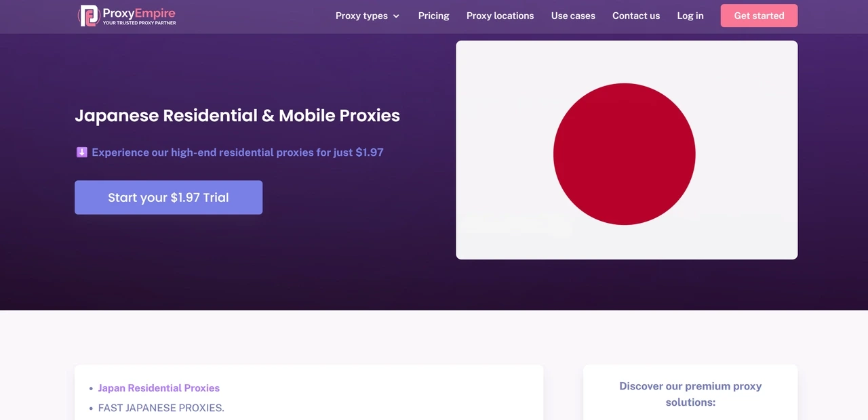Viewport: 868px width, 420px height.
Task: Click the 'Discover our premium proxy solutions' heading
Action: 690,394
